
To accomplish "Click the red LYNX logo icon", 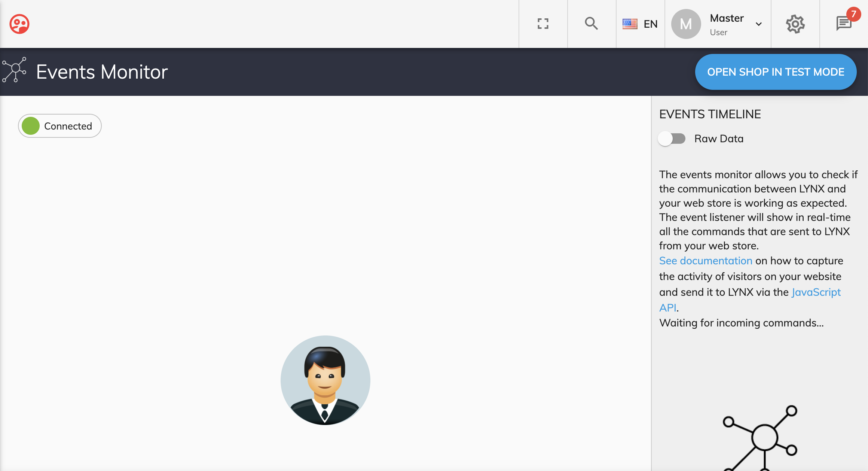I will pyautogui.click(x=19, y=24).
